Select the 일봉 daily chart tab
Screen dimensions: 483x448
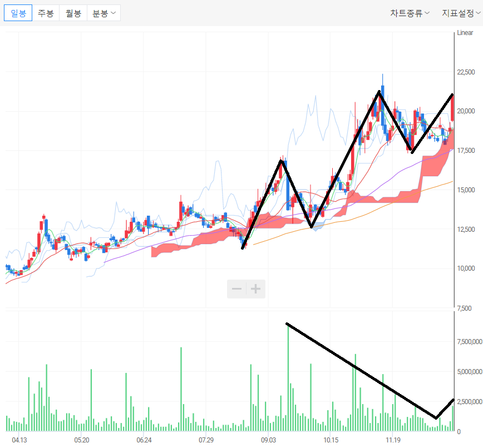coord(18,13)
